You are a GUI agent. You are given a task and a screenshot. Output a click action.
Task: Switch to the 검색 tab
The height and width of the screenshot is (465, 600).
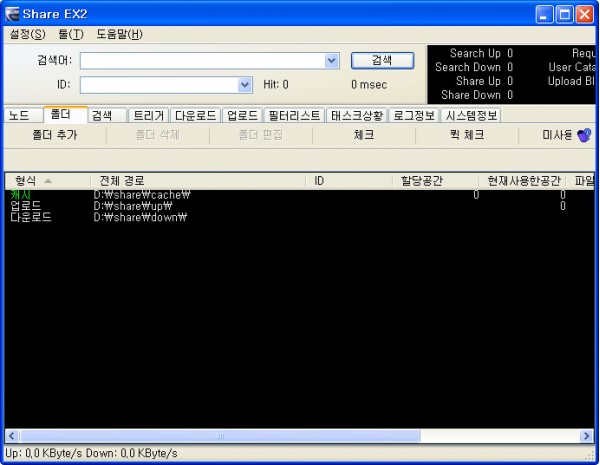click(x=108, y=116)
